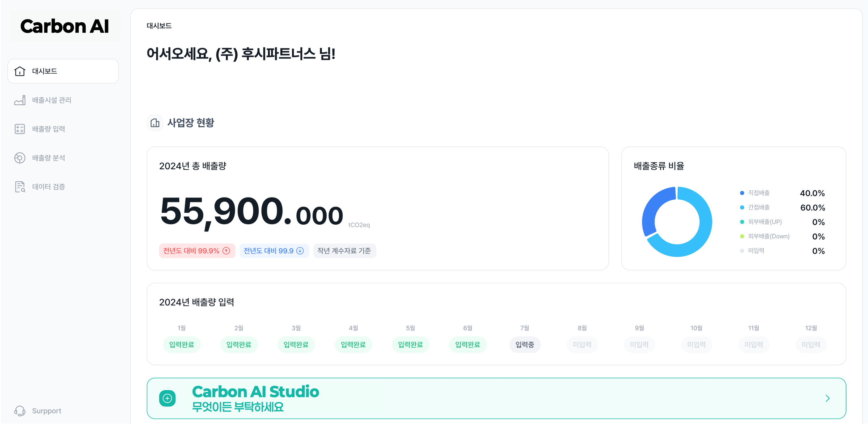Click the 배출량 분석 chart icon
The image size is (868, 425).
(x=20, y=158)
